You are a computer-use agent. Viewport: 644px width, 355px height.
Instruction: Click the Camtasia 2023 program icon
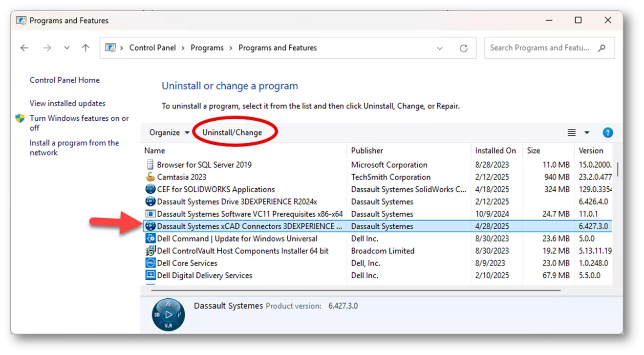(x=150, y=177)
